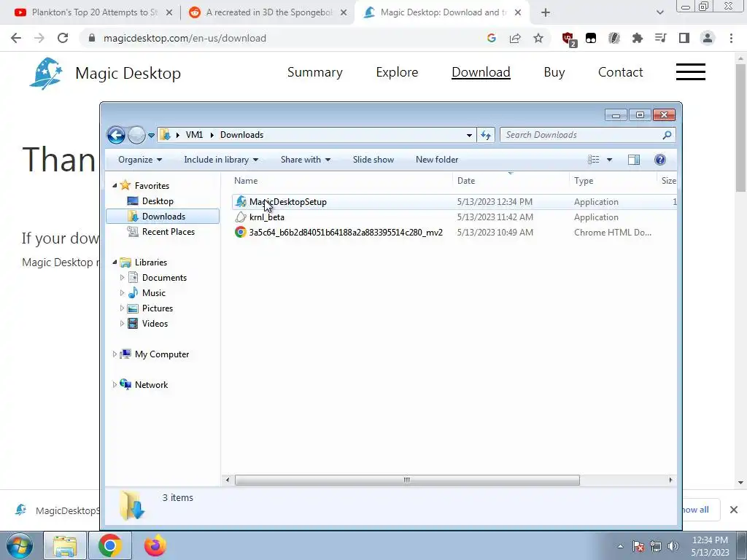Open the address bar history dropdown arrow

pos(469,135)
